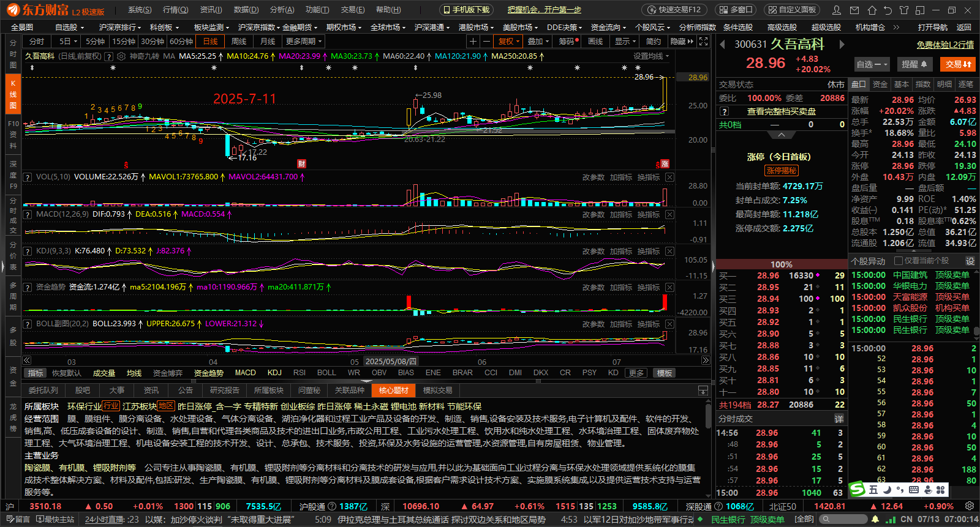Screen dimensions: 980x527
Task: Click help icon on KDJ panel
Action: (x=27, y=251)
